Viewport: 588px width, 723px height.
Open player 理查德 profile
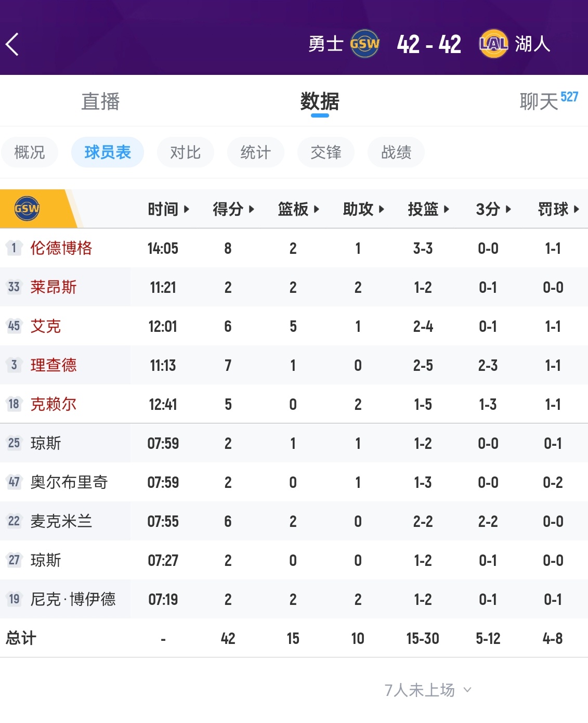tap(54, 365)
